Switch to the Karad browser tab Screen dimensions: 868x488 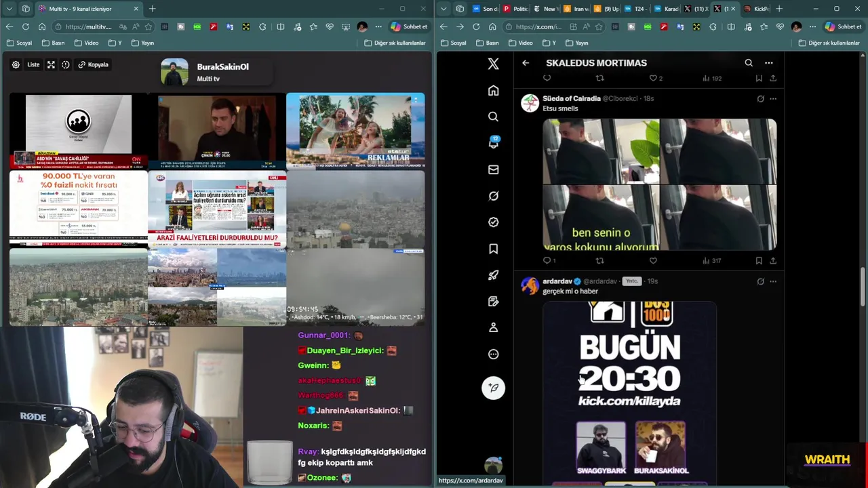[x=666, y=9]
